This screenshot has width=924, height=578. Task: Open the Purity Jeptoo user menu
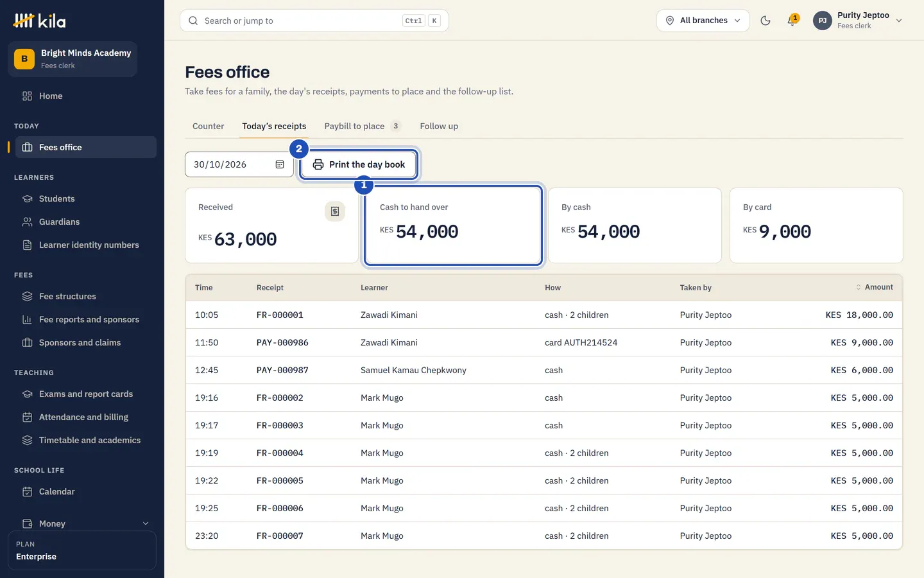coord(858,21)
